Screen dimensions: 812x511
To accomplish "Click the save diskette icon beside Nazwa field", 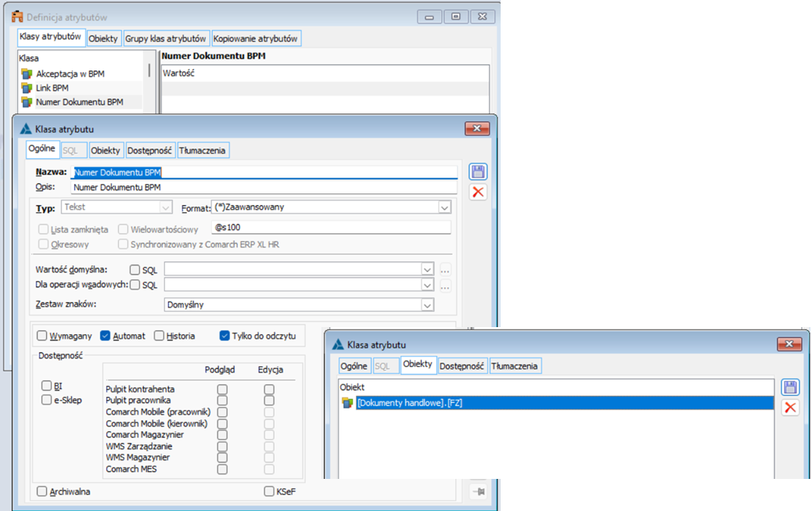I will click(x=478, y=172).
